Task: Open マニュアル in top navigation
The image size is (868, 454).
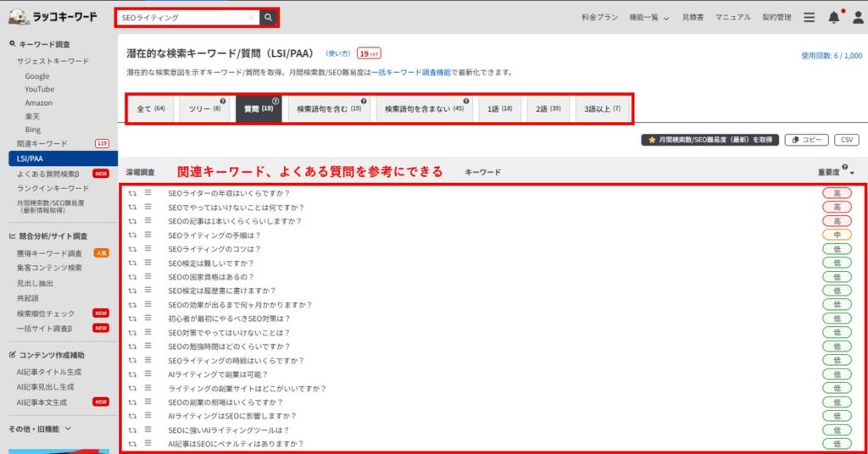Action: coord(732,18)
